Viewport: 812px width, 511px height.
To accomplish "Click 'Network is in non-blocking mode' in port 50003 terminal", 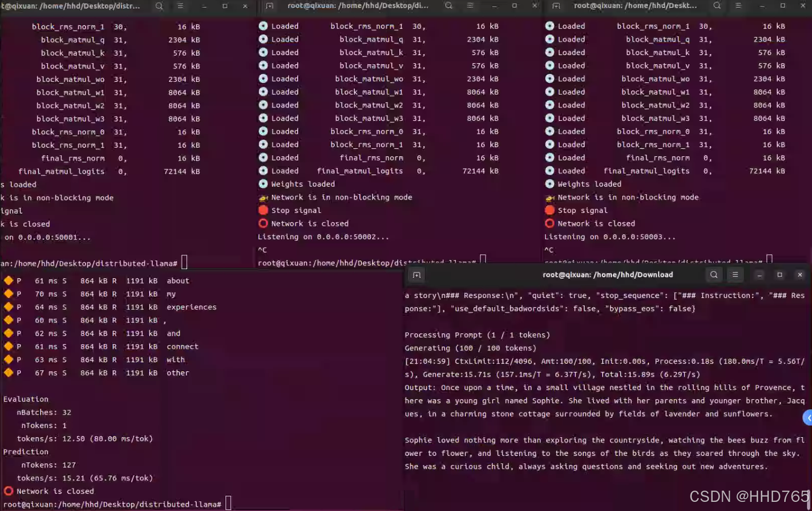I will tap(628, 197).
